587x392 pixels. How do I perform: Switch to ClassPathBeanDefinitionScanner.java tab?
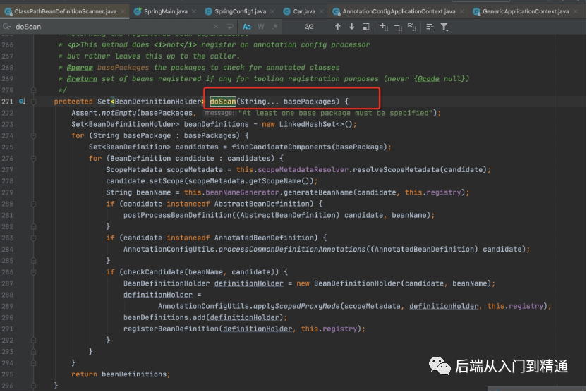65,11
